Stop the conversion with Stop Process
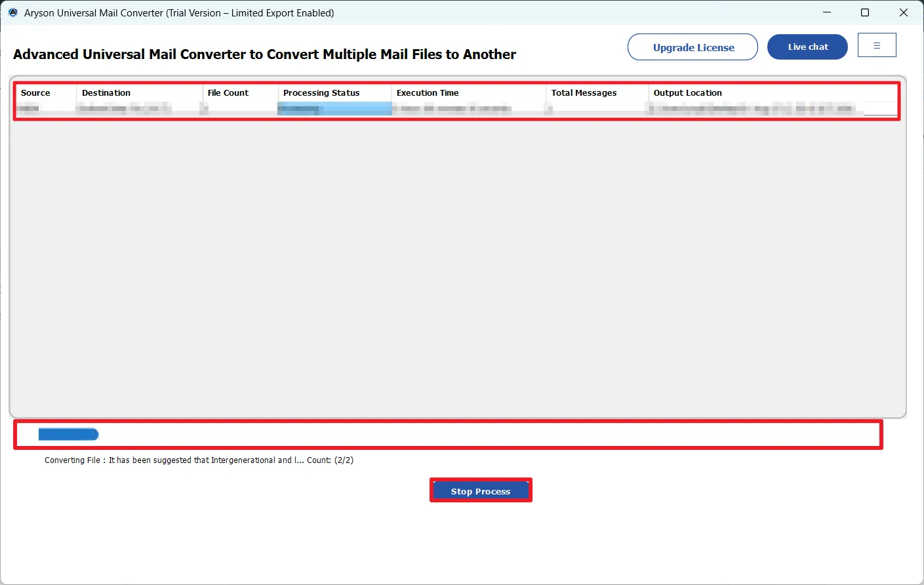 [x=481, y=491]
